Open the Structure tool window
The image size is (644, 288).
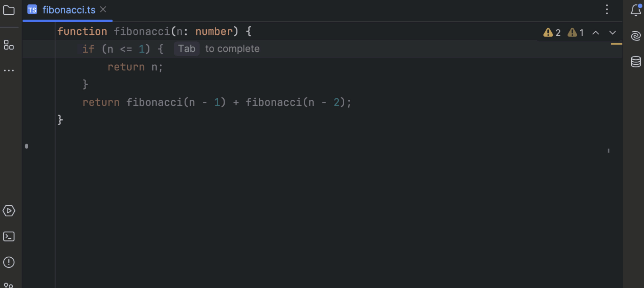pyautogui.click(x=9, y=45)
